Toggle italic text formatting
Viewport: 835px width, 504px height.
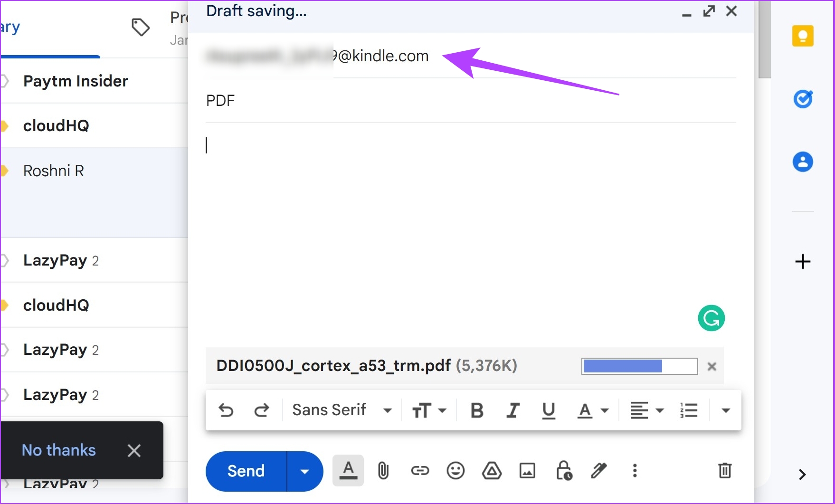[x=513, y=410]
